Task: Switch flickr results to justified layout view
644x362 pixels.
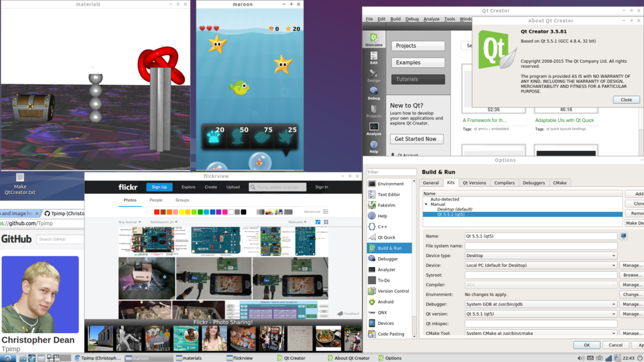Action: click(318, 222)
